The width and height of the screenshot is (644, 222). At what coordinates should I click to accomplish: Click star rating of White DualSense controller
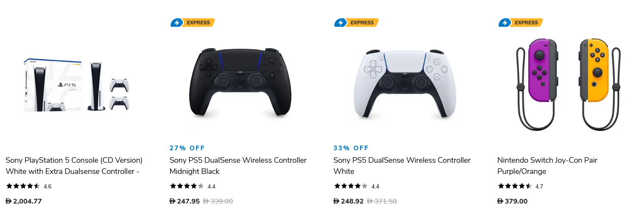pyautogui.click(x=351, y=186)
